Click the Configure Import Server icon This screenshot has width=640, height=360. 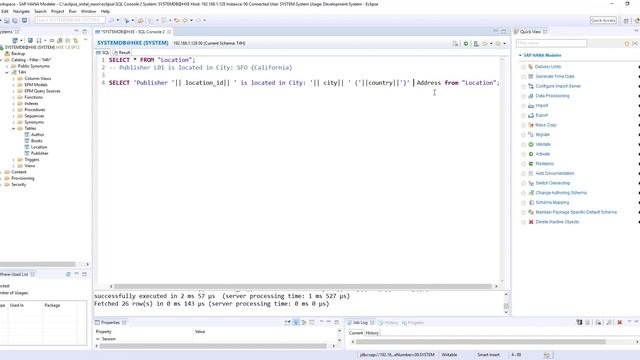[531, 86]
